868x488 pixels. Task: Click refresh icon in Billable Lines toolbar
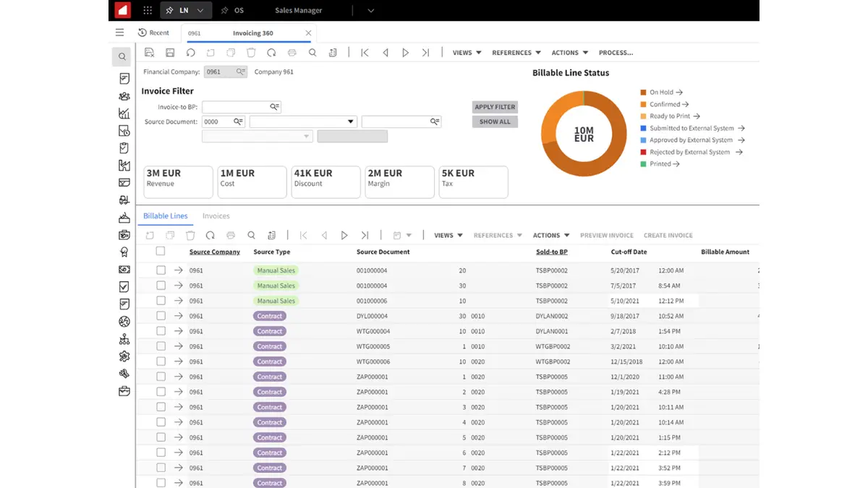(x=210, y=236)
